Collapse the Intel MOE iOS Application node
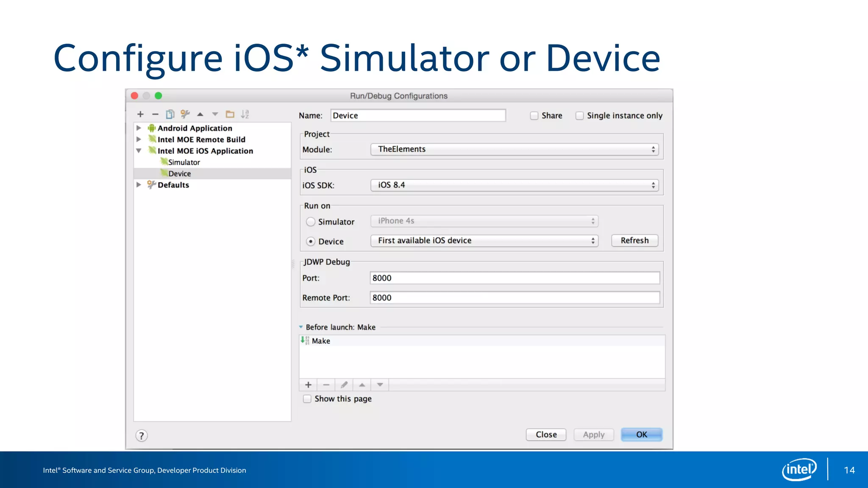 coord(139,150)
